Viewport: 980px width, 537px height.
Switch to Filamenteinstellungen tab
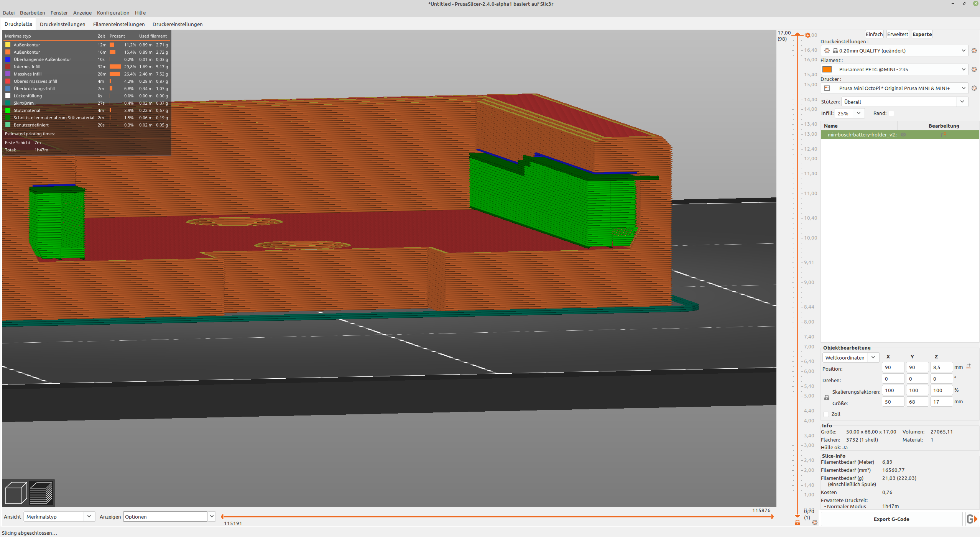pyautogui.click(x=119, y=24)
